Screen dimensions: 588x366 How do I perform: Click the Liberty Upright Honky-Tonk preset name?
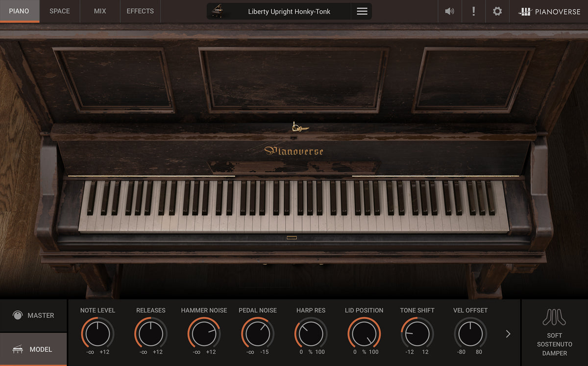point(289,11)
